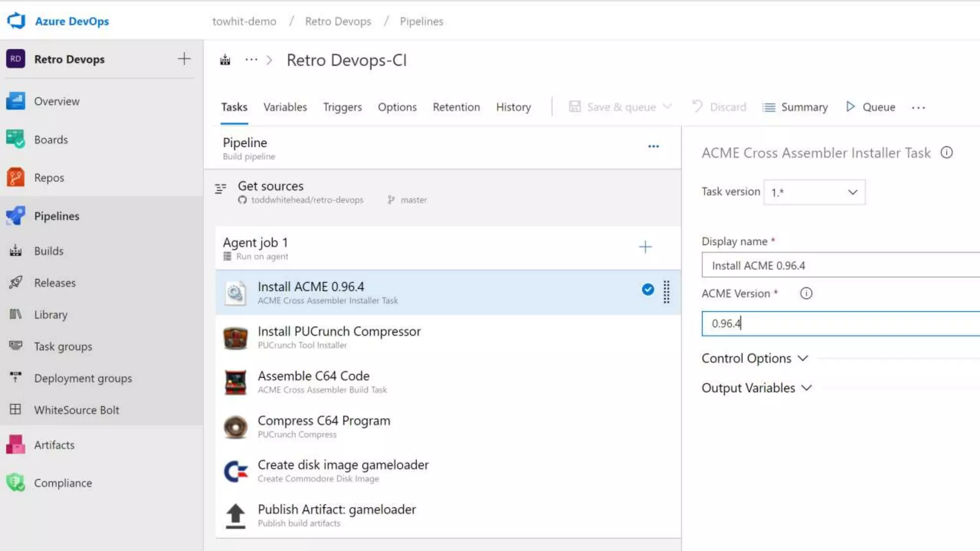Click the Queue button
This screenshot has width=980, height=551.
870,107
